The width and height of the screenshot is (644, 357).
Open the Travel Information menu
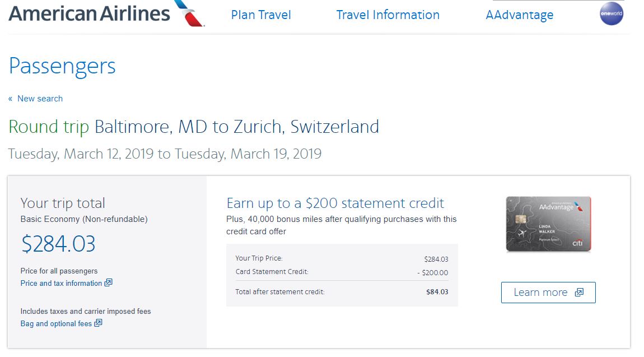(388, 15)
